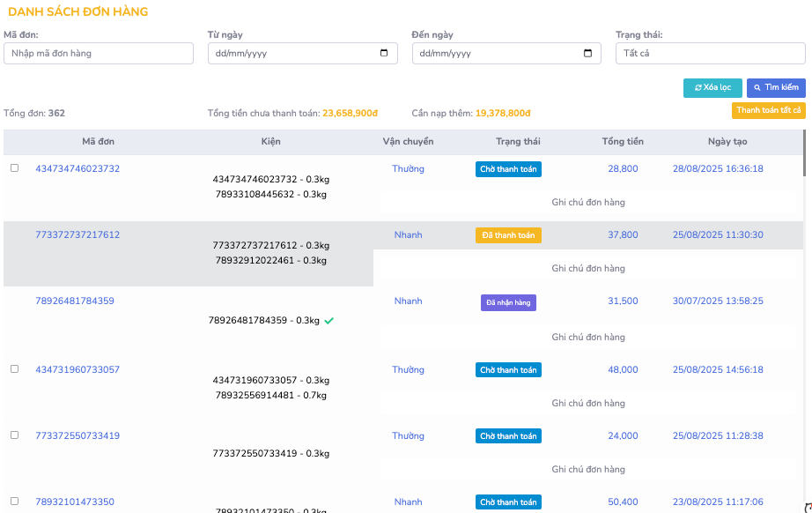Open the calendar picker in Từ ngày field
This screenshot has width=812, height=513.
pos(383,54)
